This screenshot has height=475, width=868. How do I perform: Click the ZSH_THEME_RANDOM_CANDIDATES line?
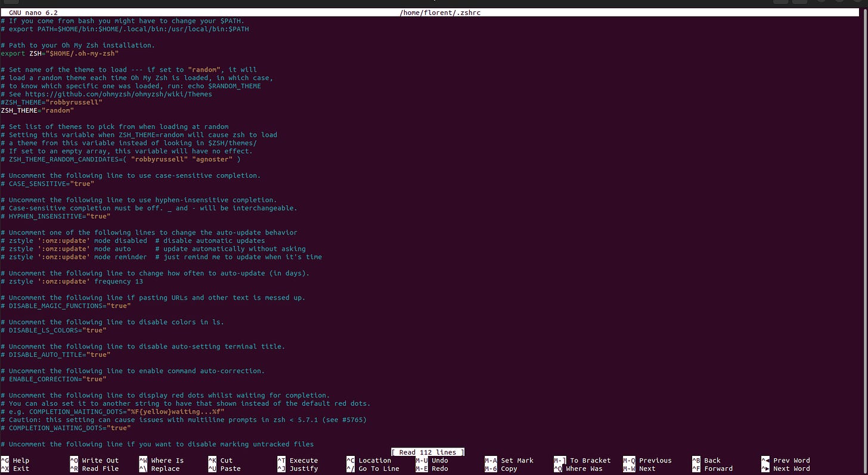click(x=121, y=159)
